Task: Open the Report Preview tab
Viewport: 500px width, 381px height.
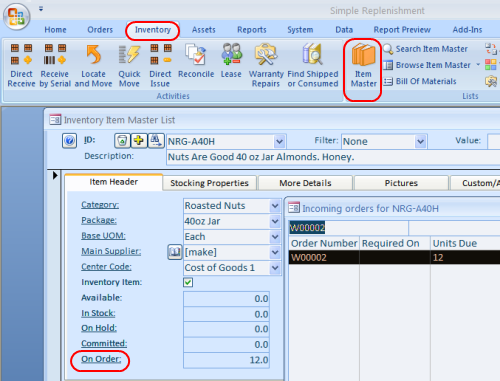Action: coord(402,30)
